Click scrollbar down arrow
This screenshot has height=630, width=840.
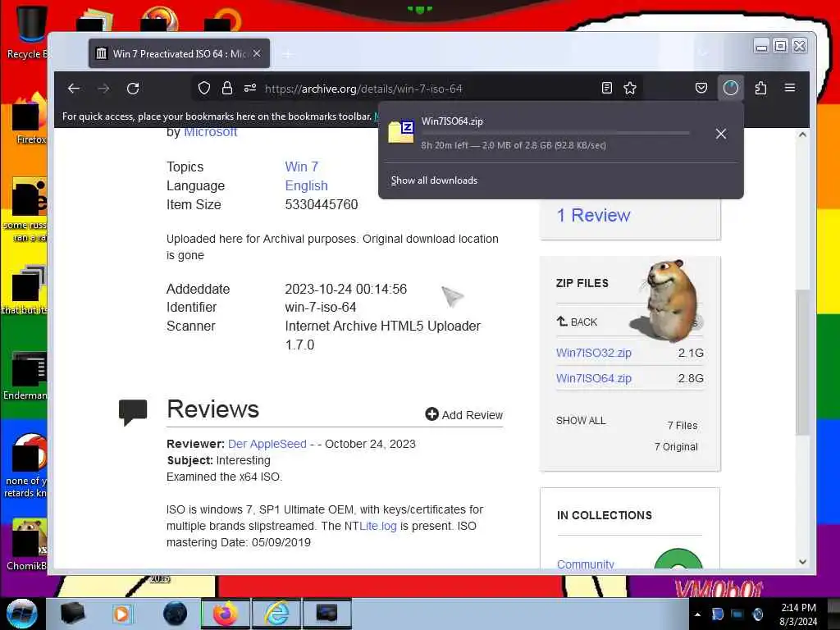point(802,562)
